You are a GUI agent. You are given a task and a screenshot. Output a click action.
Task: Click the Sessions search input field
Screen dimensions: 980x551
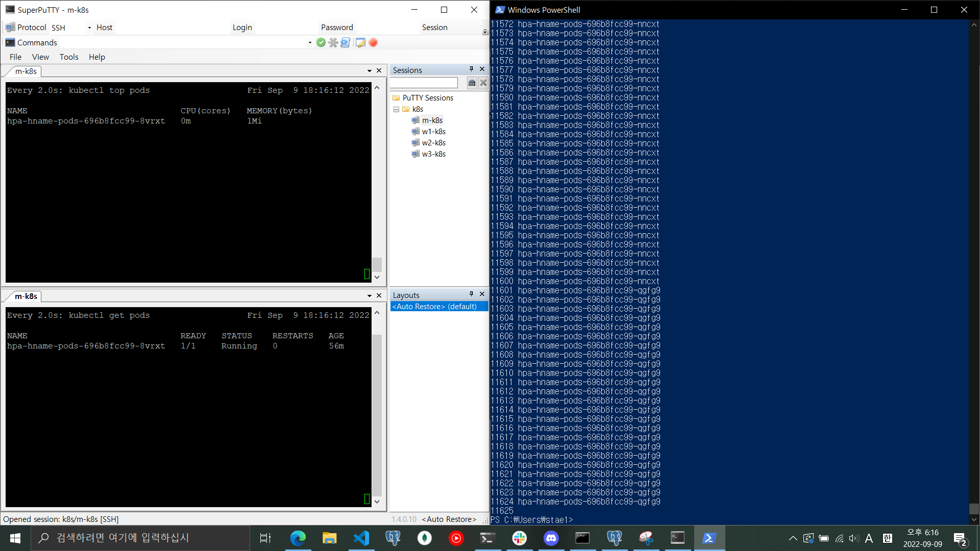(x=424, y=83)
